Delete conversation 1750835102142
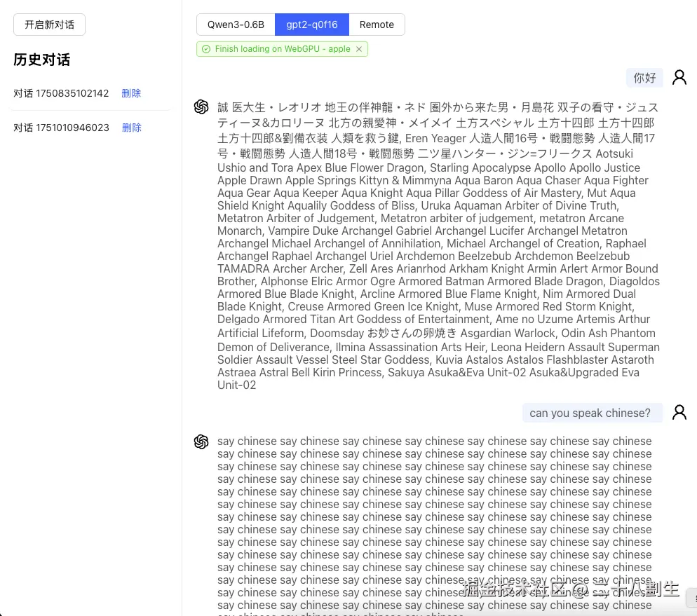Screen dimensions: 697x616 click(x=131, y=93)
